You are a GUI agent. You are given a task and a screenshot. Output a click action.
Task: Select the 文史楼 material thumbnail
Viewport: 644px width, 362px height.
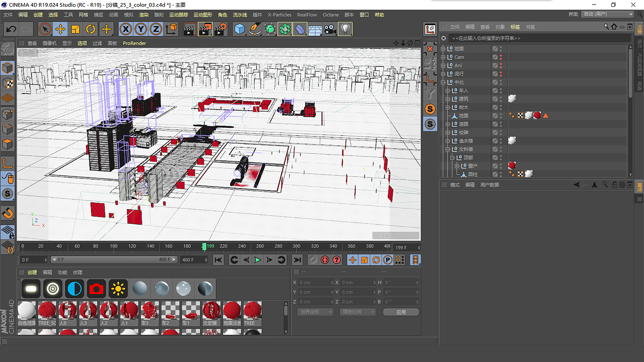(211, 314)
